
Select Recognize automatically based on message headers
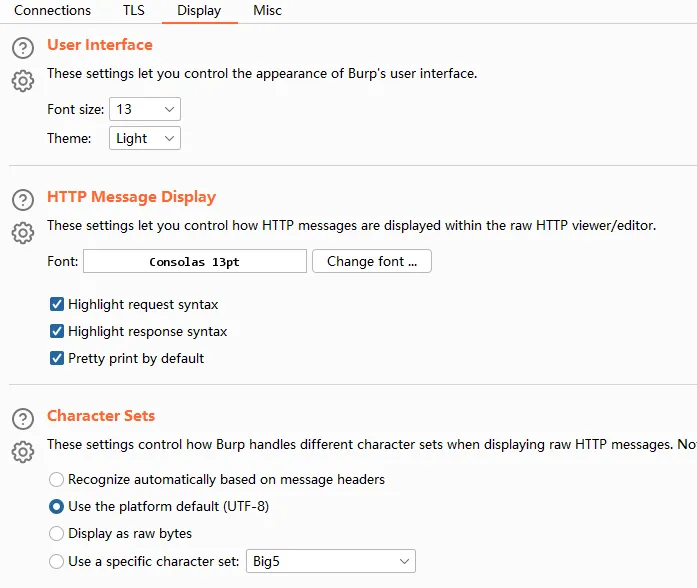coord(57,480)
